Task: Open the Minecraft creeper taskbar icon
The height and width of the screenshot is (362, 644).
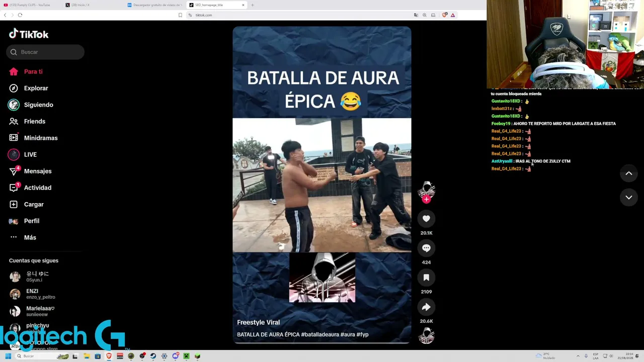Action: [186, 356]
